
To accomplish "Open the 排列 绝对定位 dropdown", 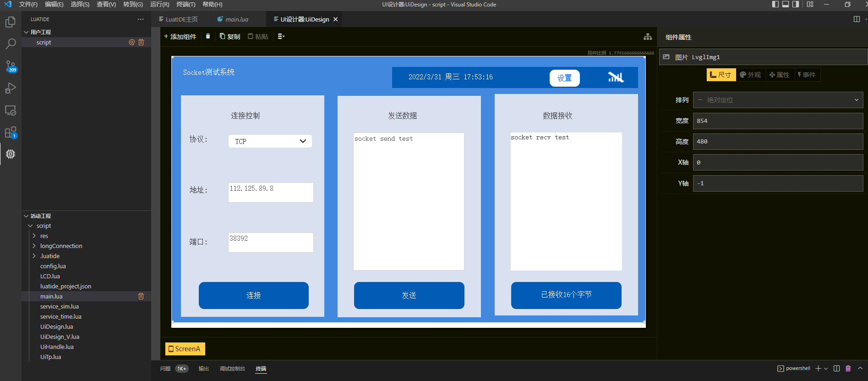I will pyautogui.click(x=778, y=100).
